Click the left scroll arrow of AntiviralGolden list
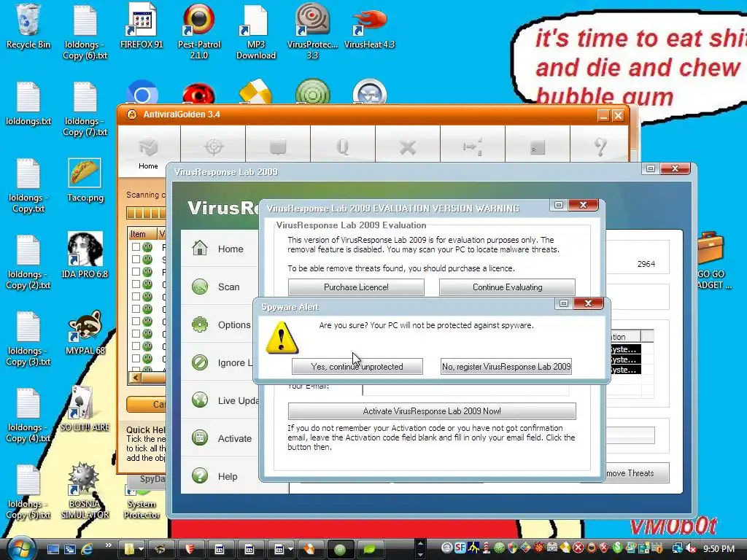The width and height of the screenshot is (747, 560). point(136,378)
